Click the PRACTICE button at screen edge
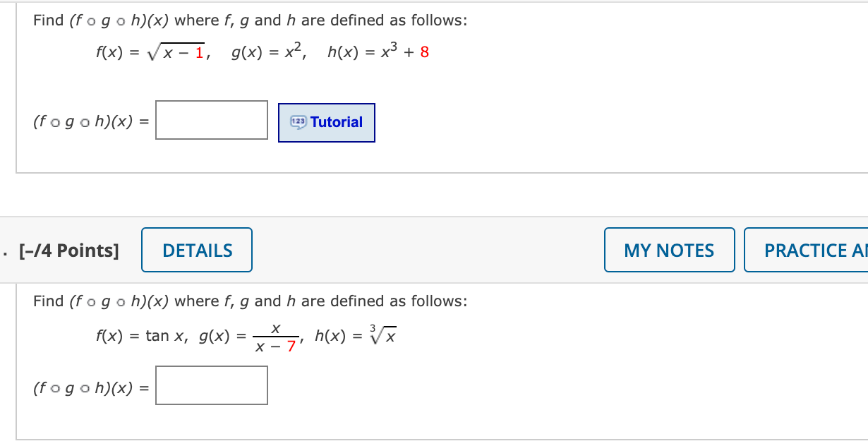The height and width of the screenshot is (446, 868). coord(812,250)
